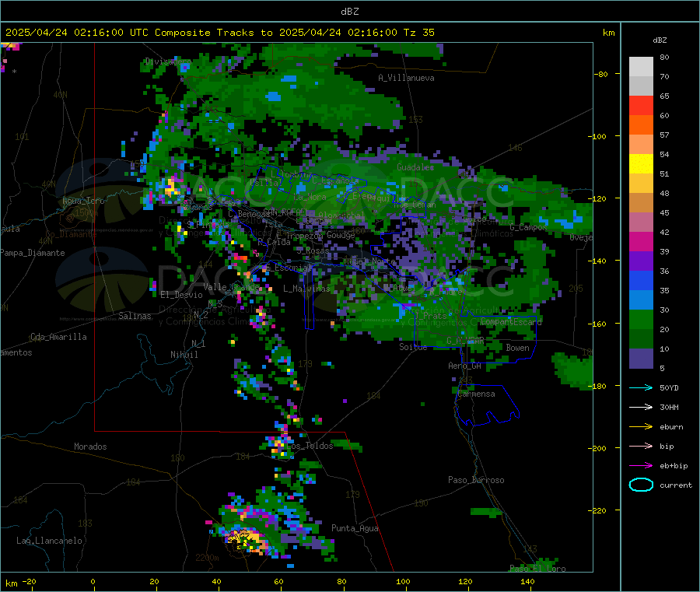Screen dimensions: 700x592
Task: Click the 'Pampa_Diamante' map label
Action: [32, 253]
